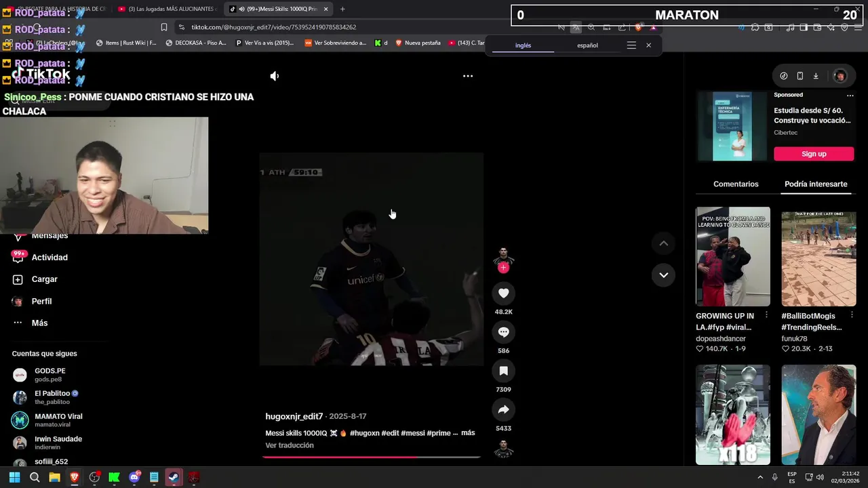Open Steam from the taskbar
The height and width of the screenshot is (488, 868).
pos(174,478)
